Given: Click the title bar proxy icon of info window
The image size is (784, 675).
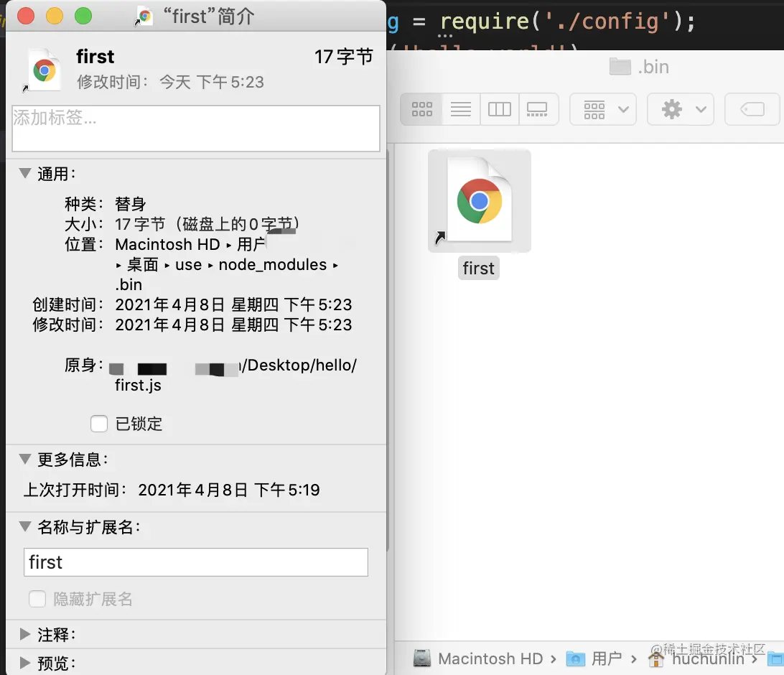Looking at the screenshot, I should (x=144, y=17).
